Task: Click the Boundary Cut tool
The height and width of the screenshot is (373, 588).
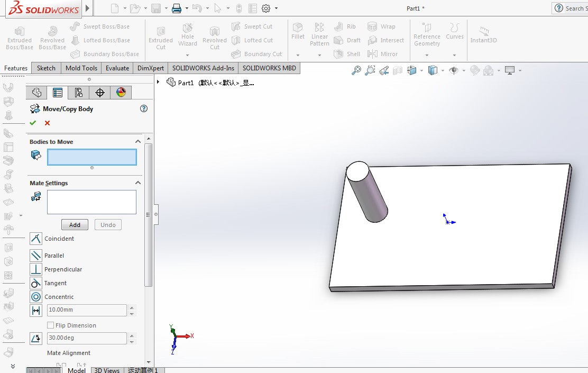Action: point(256,54)
